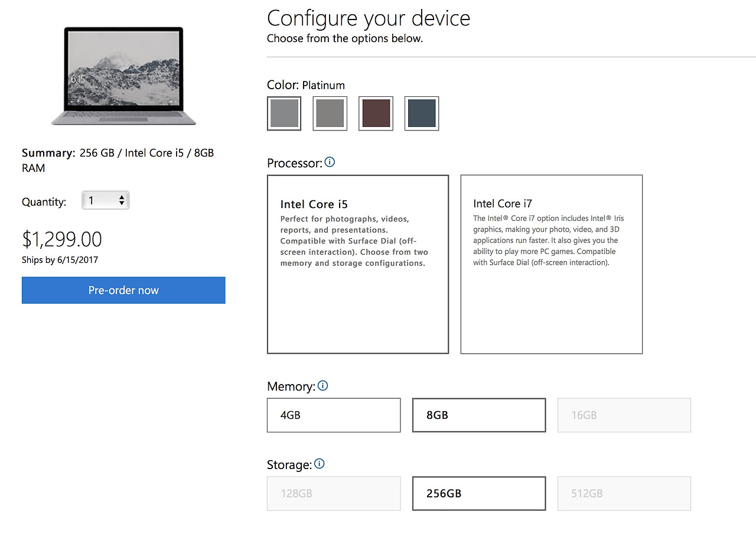Select 128GB storage option
Image resolution: width=756 pixels, height=537 pixels.
334,493
